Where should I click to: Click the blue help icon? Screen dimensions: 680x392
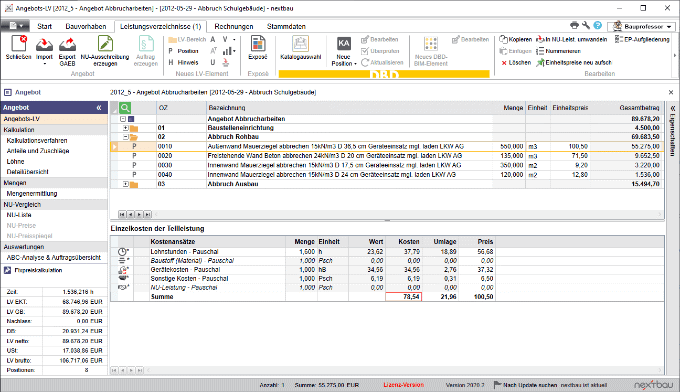coord(598,26)
